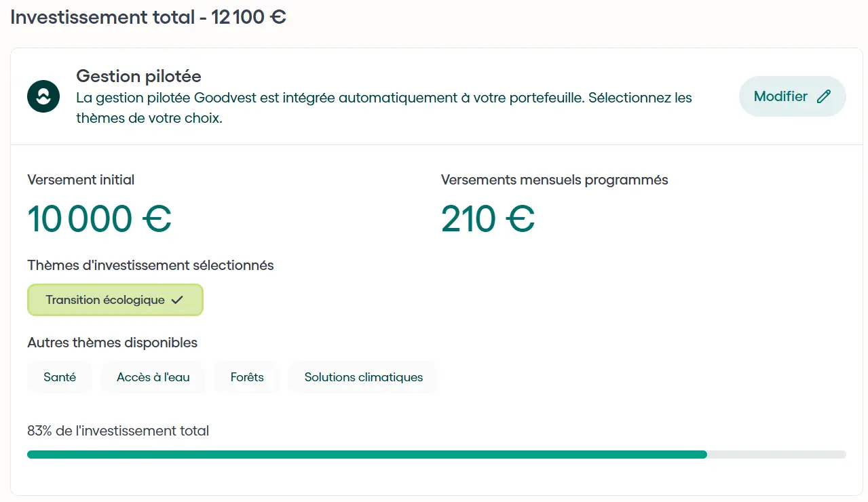The width and height of the screenshot is (868, 502).
Task: Click the Gestion pilotée circular logo icon
Action: tap(43, 96)
